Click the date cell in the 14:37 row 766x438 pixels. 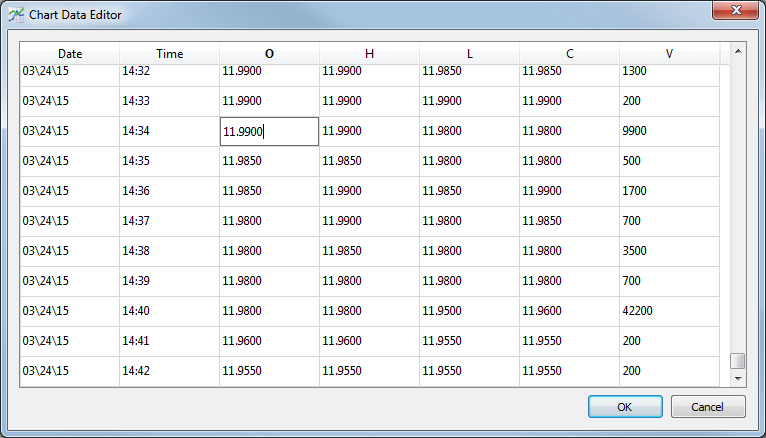(x=70, y=221)
